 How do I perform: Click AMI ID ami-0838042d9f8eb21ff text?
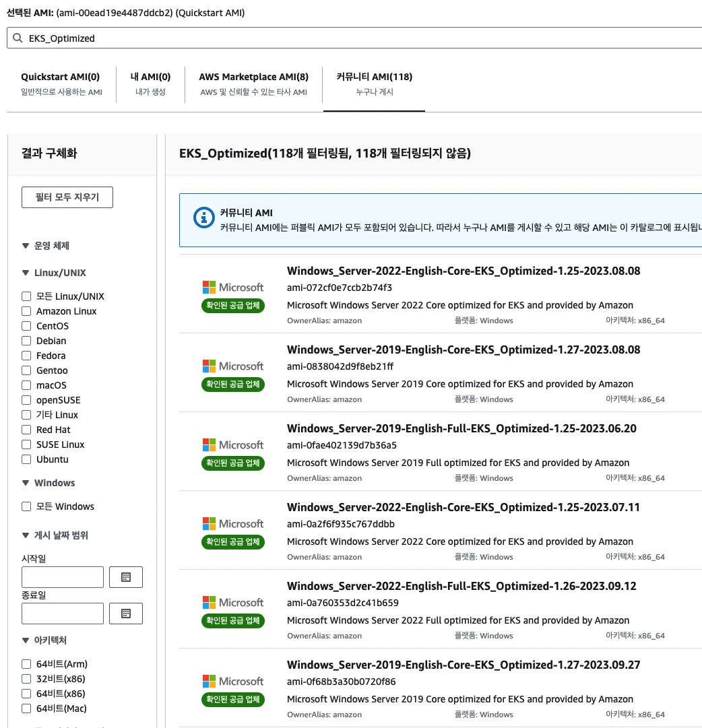pos(340,366)
